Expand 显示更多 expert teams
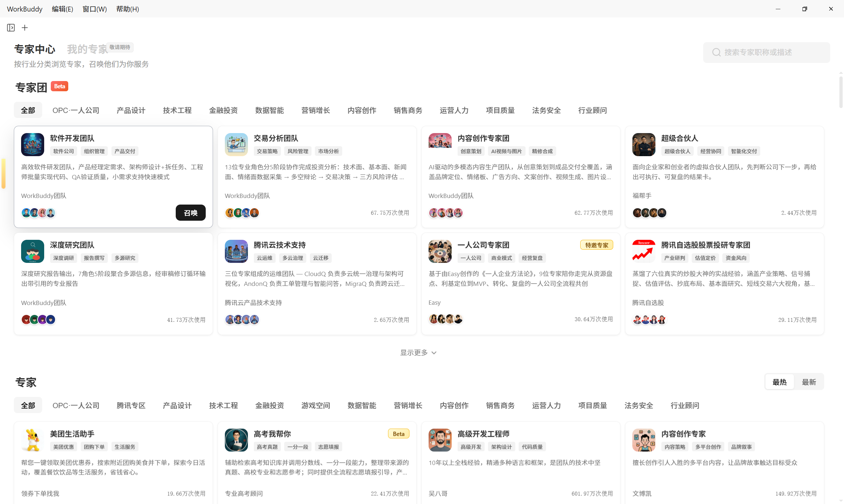844x504 pixels. click(x=418, y=352)
